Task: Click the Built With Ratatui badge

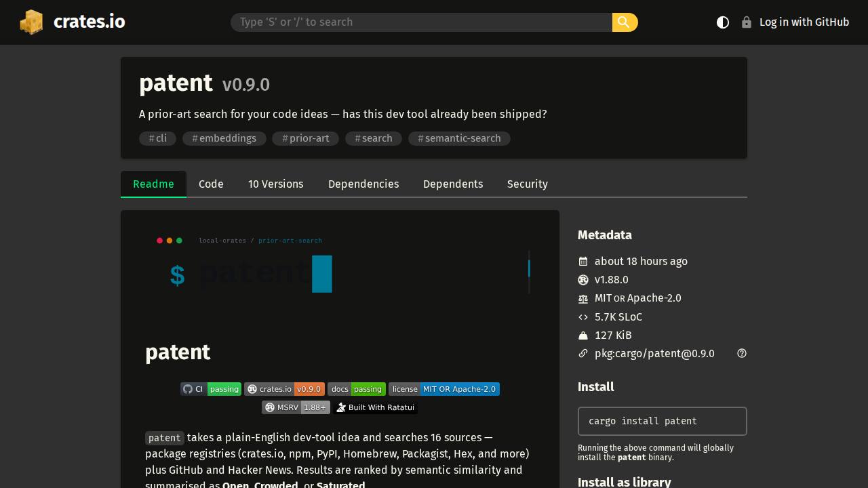Action: pos(375,407)
